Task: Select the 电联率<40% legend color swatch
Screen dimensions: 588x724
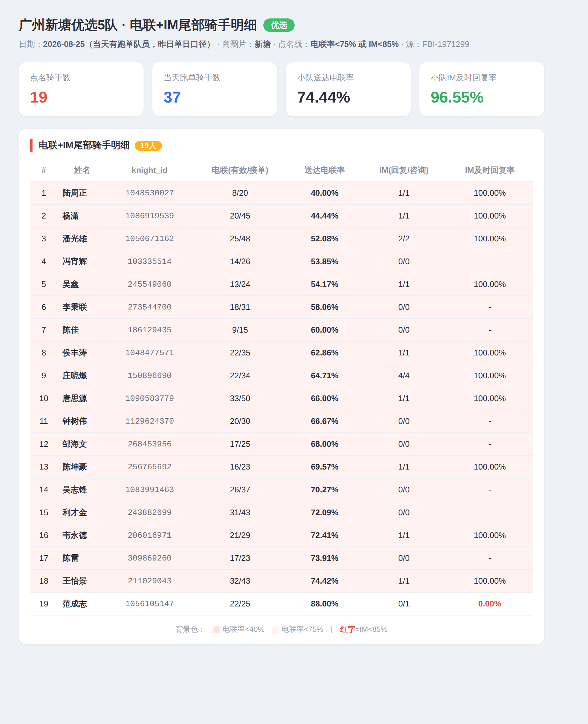Action: pos(216,630)
